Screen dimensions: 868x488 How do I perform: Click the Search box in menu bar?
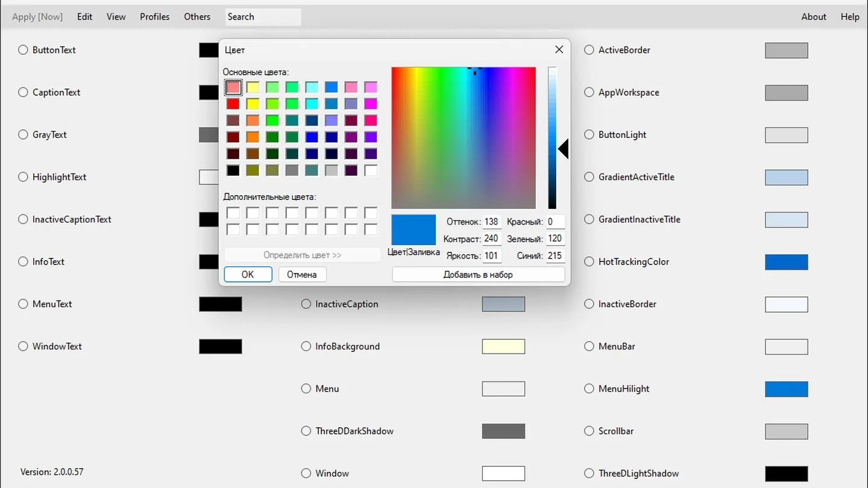point(263,17)
